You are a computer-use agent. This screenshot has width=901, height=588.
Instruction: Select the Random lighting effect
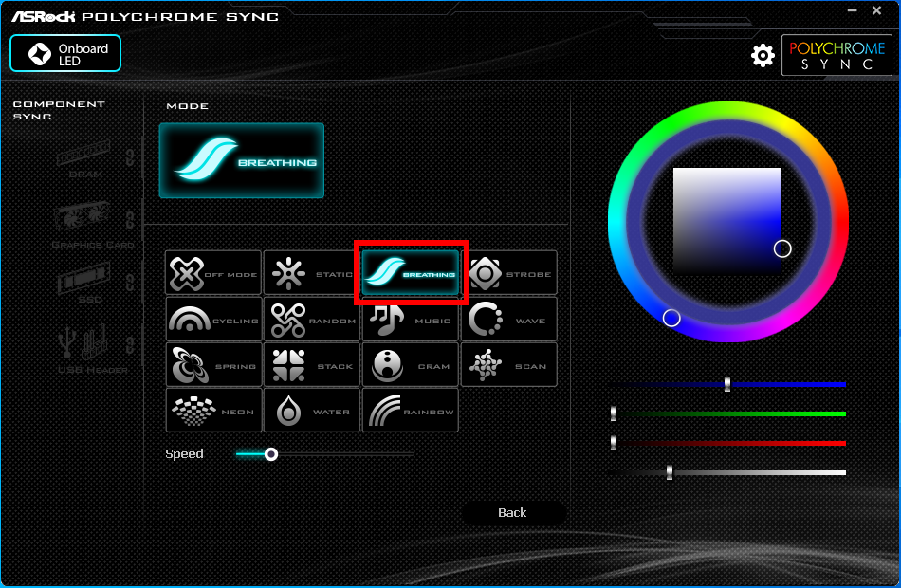point(311,319)
